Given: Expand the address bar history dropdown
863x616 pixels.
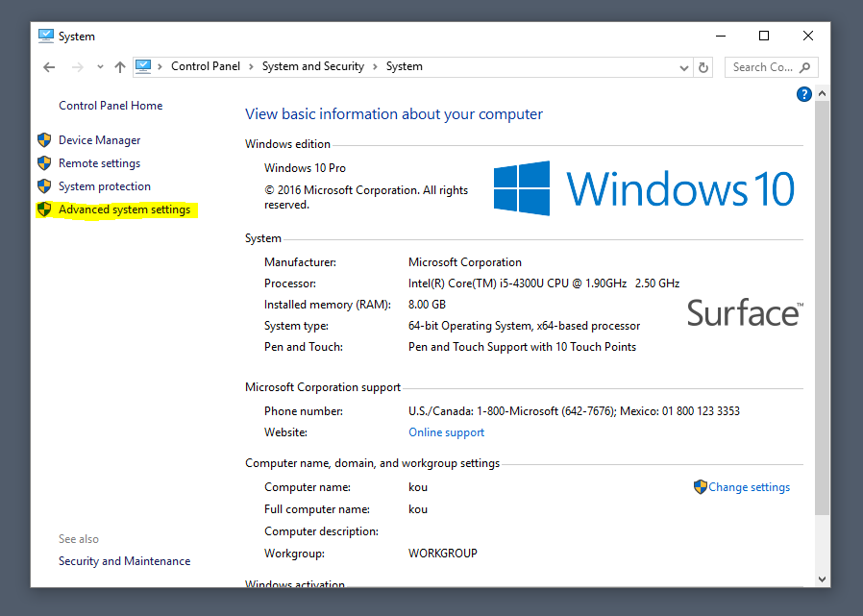Looking at the screenshot, I should click(683, 67).
